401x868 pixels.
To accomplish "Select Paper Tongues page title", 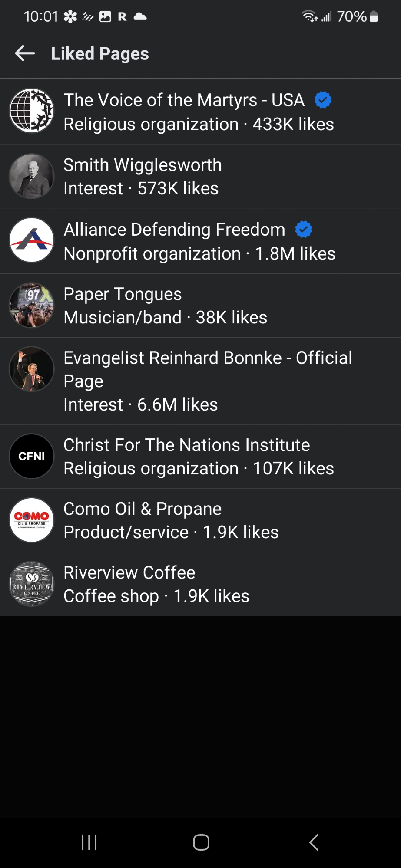I will (x=123, y=294).
